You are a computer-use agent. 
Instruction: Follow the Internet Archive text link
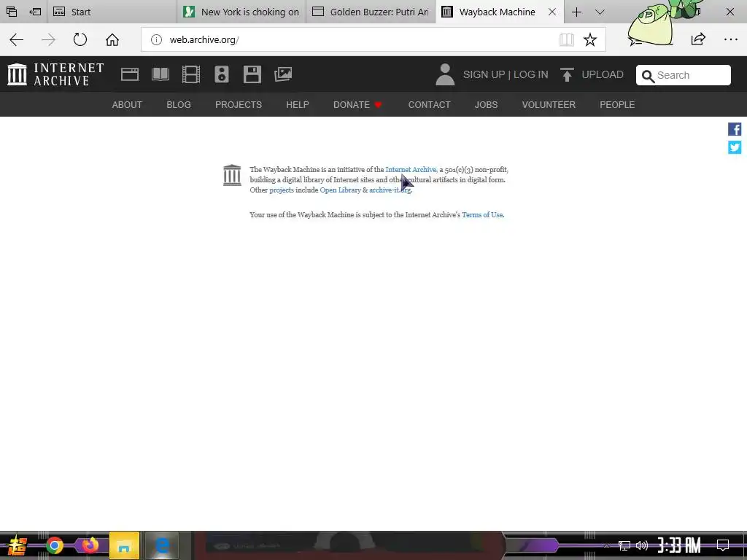tap(411, 169)
